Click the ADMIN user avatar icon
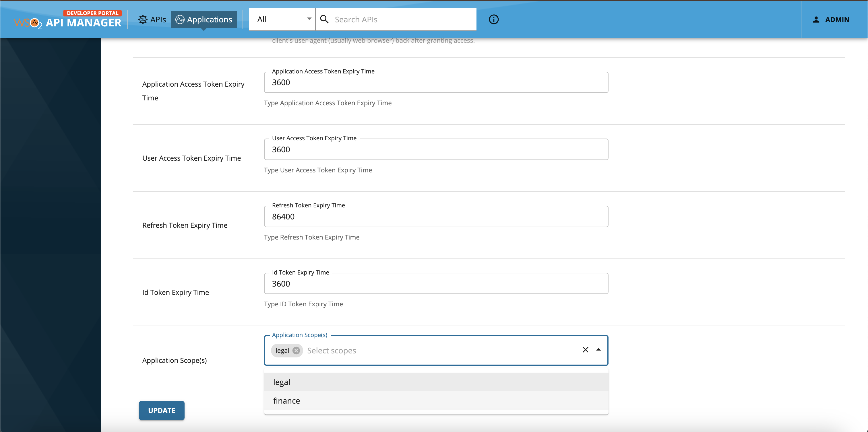Image resolution: width=868 pixels, height=432 pixels. click(x=816, y=19)
